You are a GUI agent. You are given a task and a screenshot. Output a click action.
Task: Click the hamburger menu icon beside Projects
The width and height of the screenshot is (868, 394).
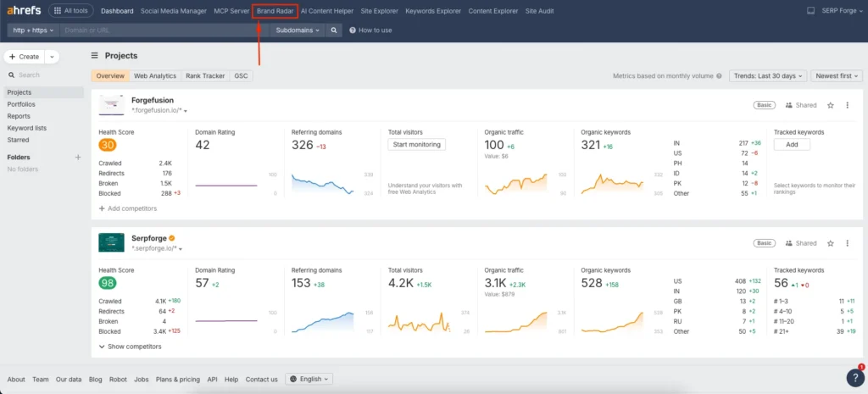click(95, 56)
